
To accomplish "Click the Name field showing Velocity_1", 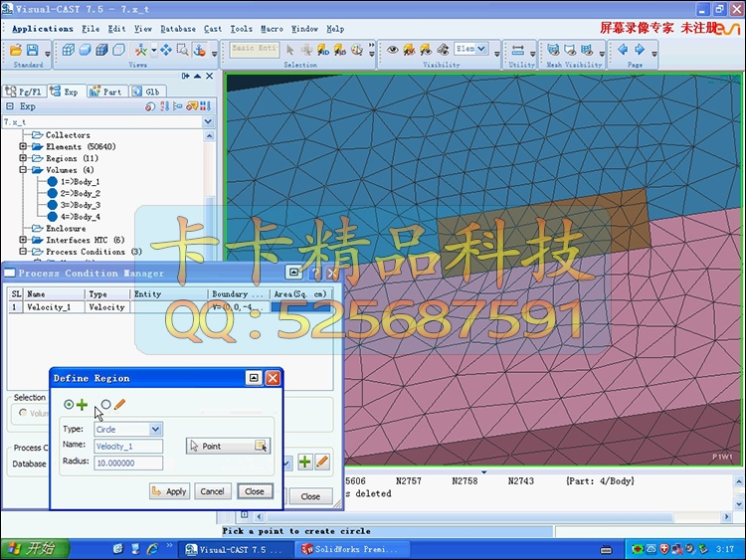I will point(128,447).
